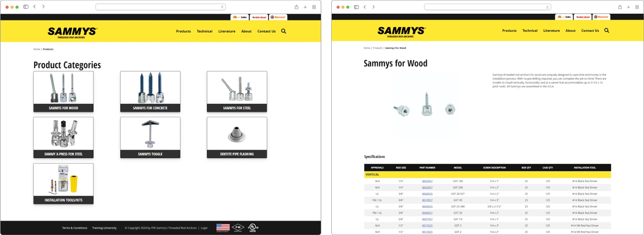Open Contact Us in left window

266,31
